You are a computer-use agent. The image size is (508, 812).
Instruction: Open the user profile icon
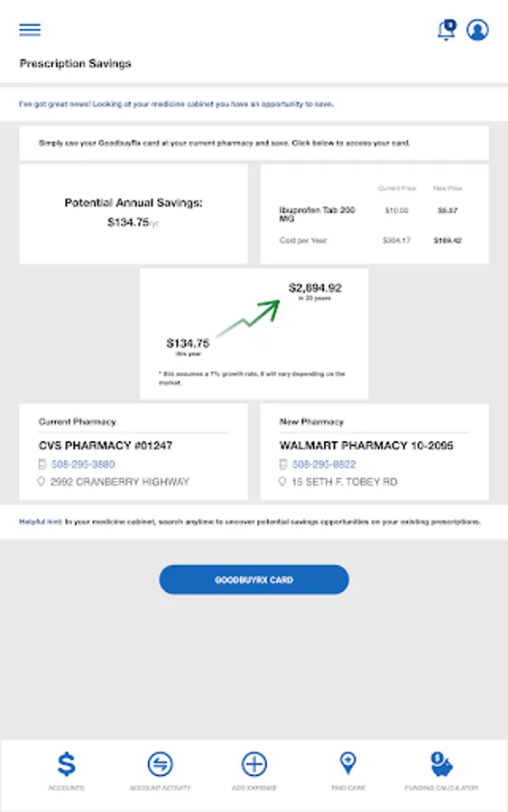coord(477,30)
